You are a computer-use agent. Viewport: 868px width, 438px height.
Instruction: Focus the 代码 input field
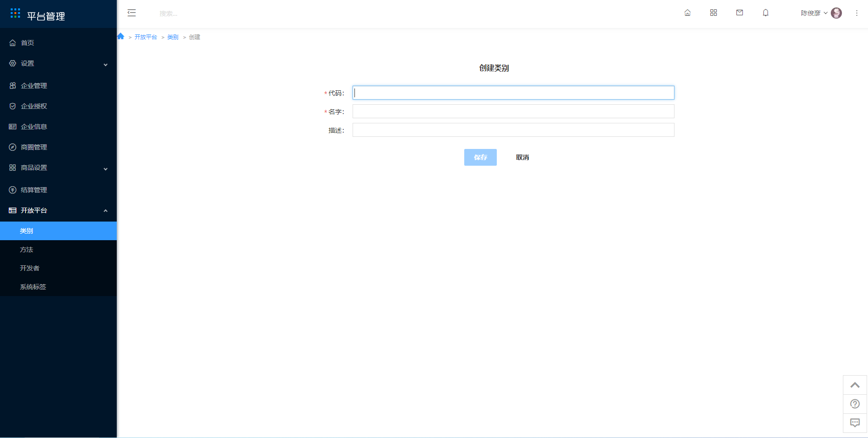514,93
